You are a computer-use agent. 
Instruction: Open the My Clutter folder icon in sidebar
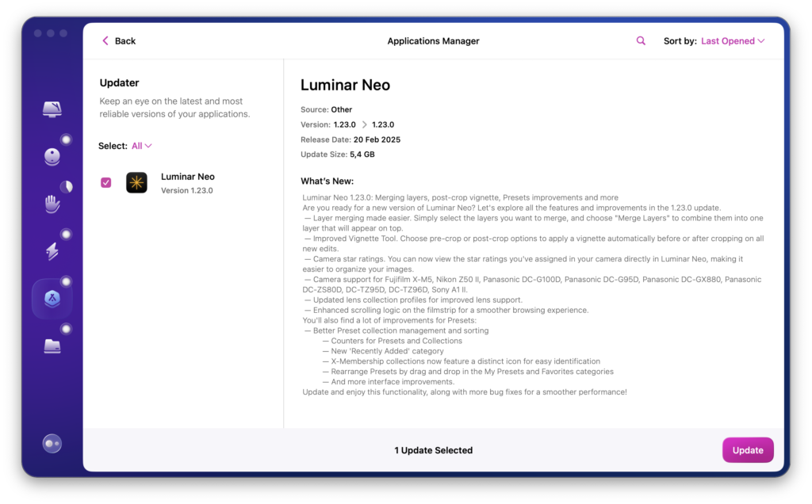pos(52,346)
